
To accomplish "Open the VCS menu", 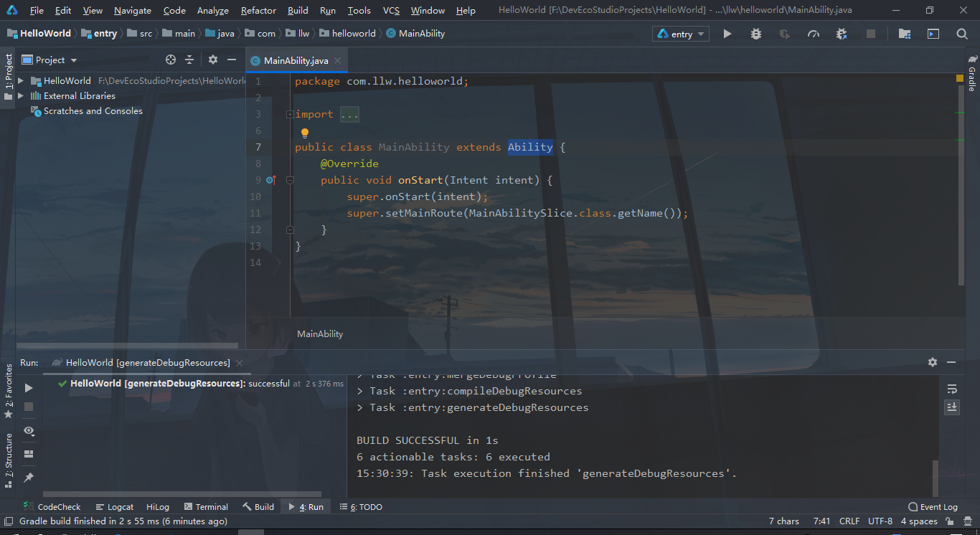I will pyautogui.click(x=391, y=11).
